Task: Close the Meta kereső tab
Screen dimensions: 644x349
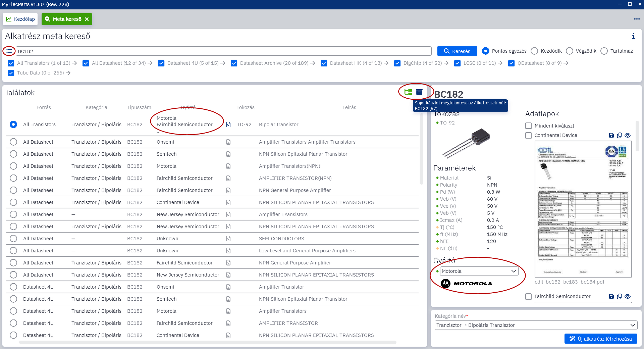Action: [x=87, y=19]
